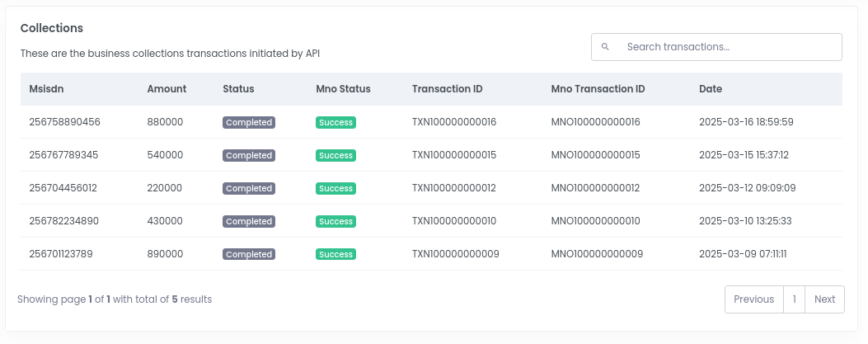The width and height of the screenshot is (868, 344).
Task: Click Success badge in 880000 row
Action: 336,122
